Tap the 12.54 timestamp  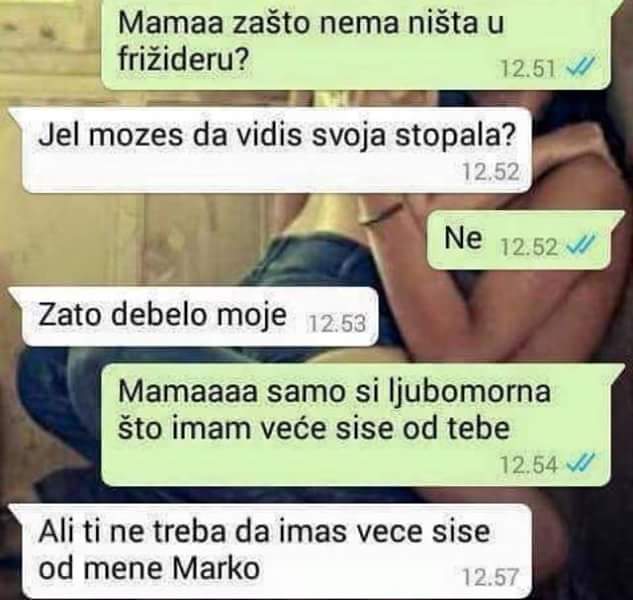click(529, 465)
